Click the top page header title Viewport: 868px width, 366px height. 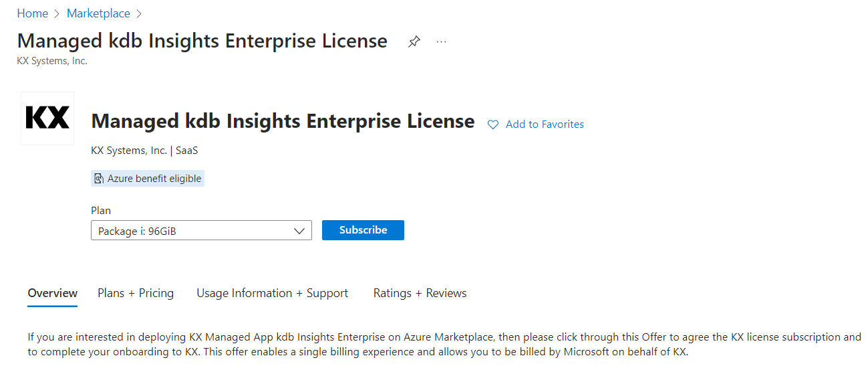(x=202, y=41)
